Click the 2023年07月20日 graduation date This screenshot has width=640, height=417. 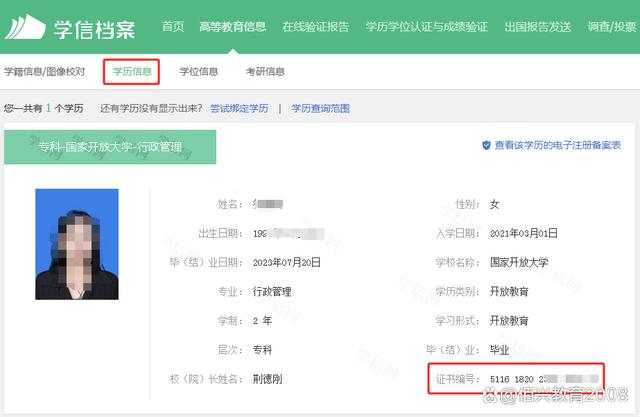(287, 262)
